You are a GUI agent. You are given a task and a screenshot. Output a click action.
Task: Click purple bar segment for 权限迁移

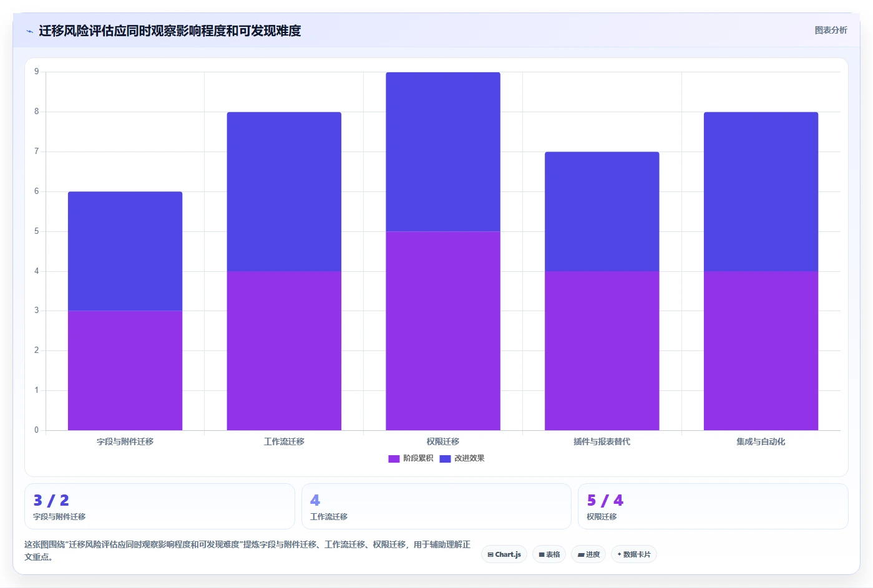(x=443, y=330)
